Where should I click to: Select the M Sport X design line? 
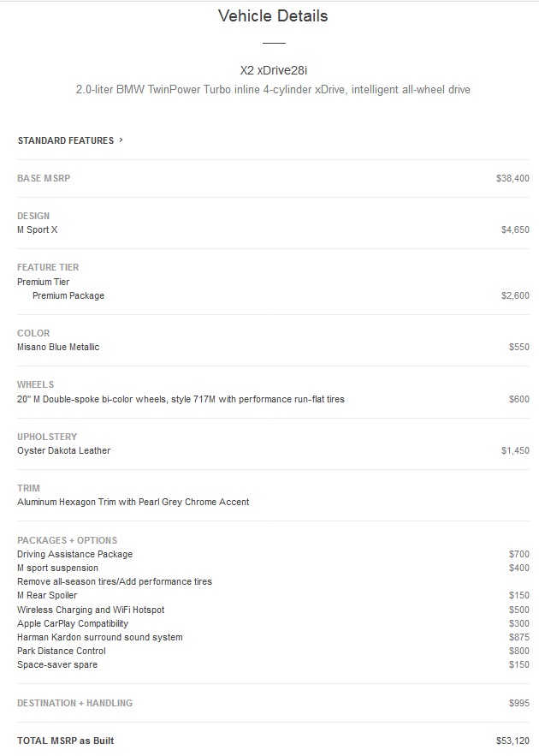pyautogui.click(x=38, y=230)
